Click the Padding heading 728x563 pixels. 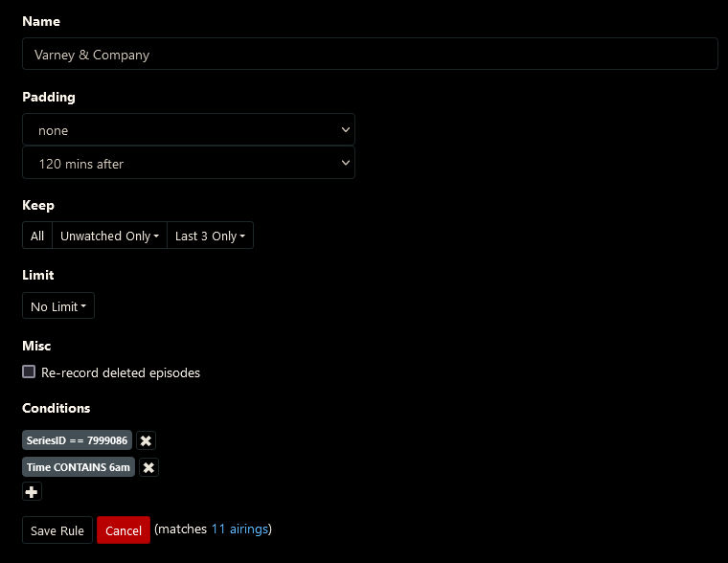pyautogui.click(x=49, y=97)
